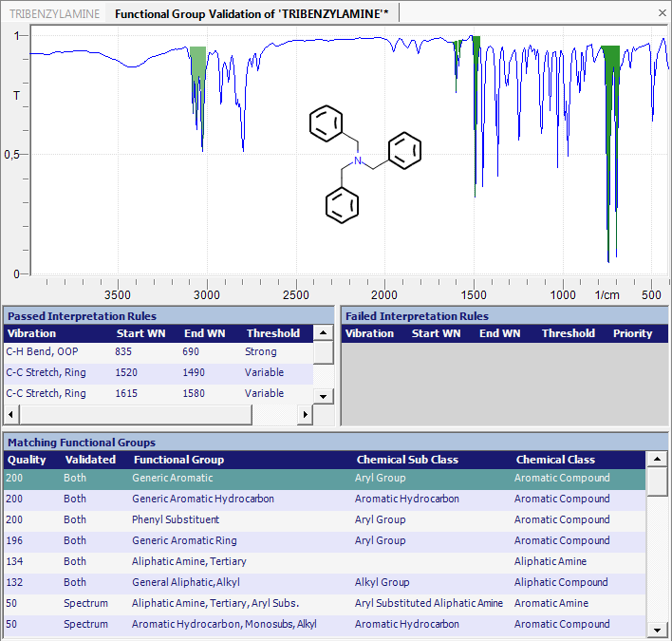
Task: Click the Priority header in Failed Interpretation Rules
Action: [x=632, y=333]
